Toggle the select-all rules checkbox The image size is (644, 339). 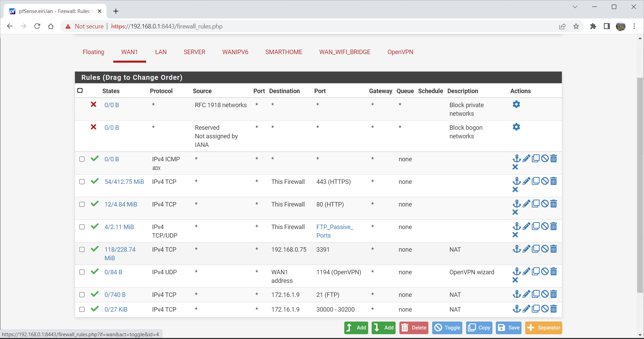coord(80,90)
